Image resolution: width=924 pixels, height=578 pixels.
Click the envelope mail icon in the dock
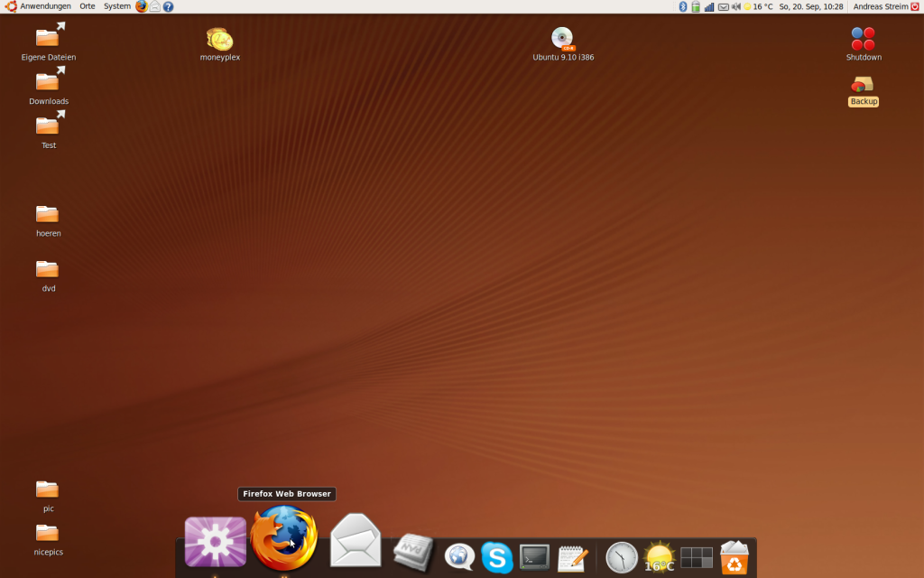[356, 542]
